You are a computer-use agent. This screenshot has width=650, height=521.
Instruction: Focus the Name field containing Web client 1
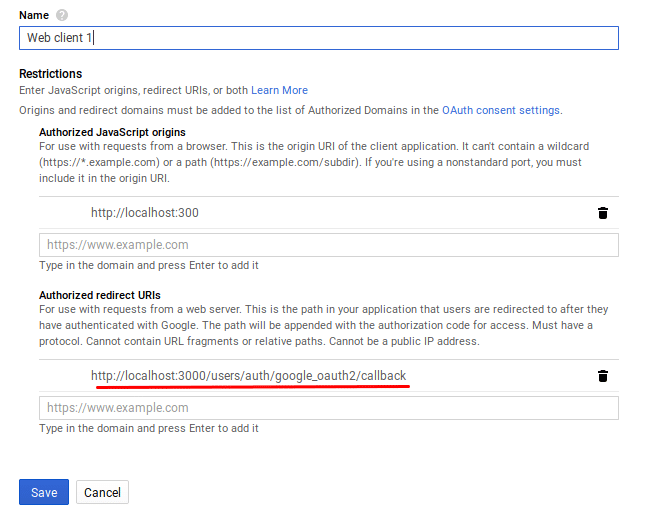pos(319,38)
